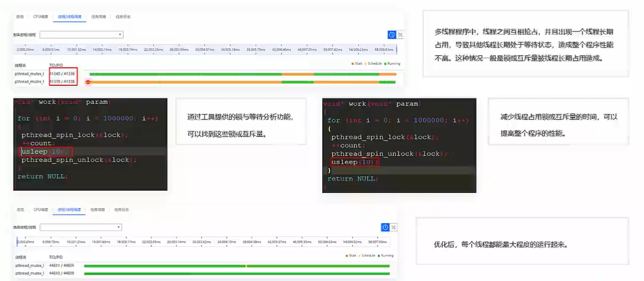Select percent view icon in lower panel
The height and width of the screenshot is (281, 644).
pos(393,227)
